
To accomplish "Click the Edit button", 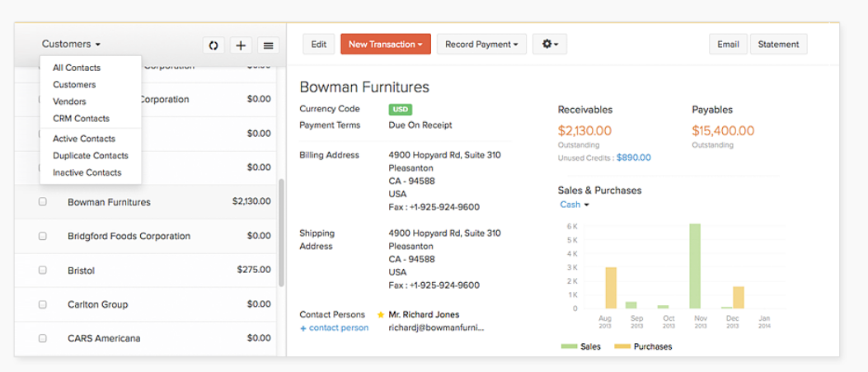I will (318, 45).
